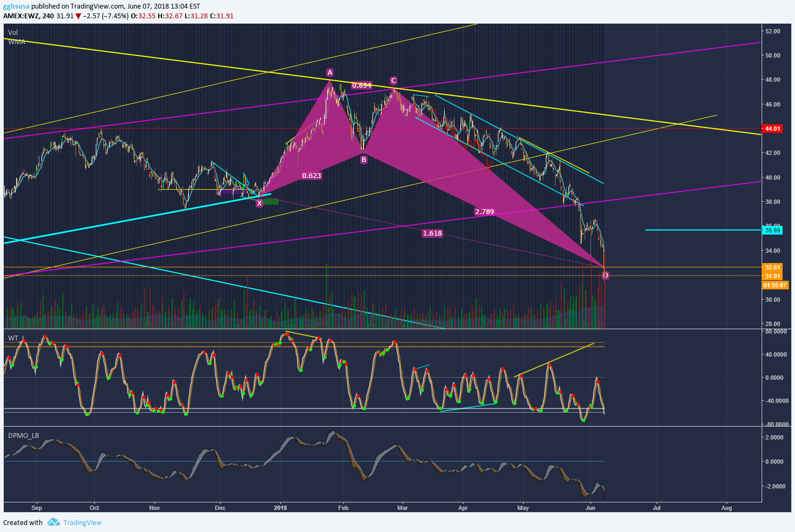The width and height of the screenshot is (795, 532).
Task: Click the 38.00 price axis value
Action: pos(772,202)
